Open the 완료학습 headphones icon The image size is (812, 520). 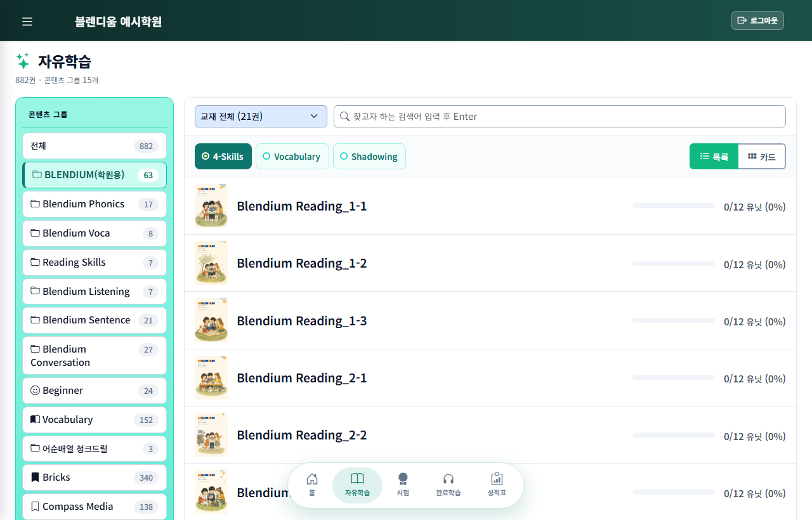coord(449,479)
